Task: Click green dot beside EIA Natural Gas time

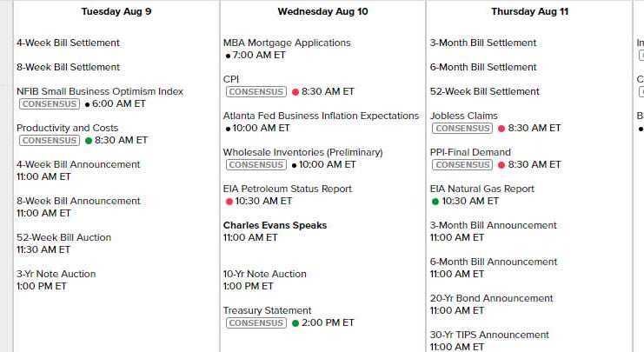Action: coord(435,201)
